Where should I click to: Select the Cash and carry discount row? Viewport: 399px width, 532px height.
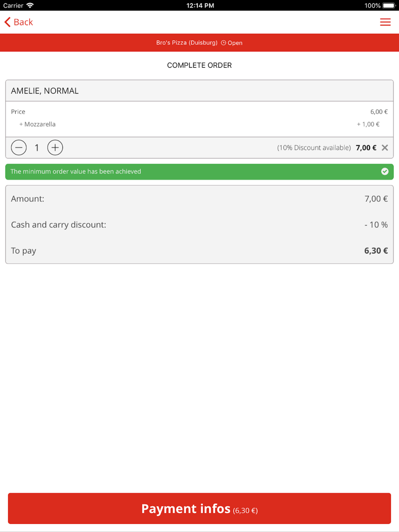tap(199, 225)
